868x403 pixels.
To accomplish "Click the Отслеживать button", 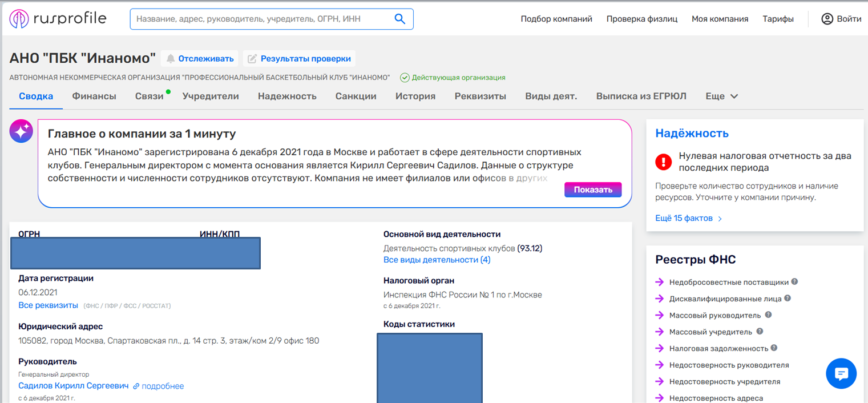I will 199,58.
